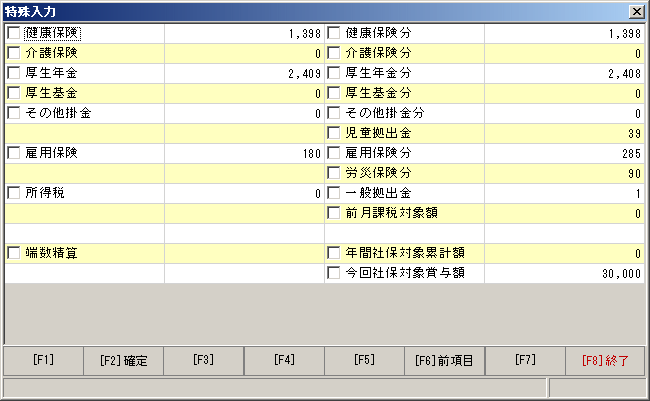Select the 健康保険分 value 1,398 field
Image resolution: width=650 pixels, height=401 pixels.
(x=565, y=33)
